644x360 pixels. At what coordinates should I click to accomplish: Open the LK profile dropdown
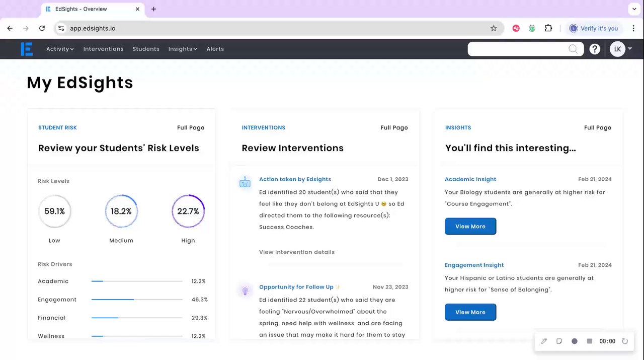tap(621, 49)
